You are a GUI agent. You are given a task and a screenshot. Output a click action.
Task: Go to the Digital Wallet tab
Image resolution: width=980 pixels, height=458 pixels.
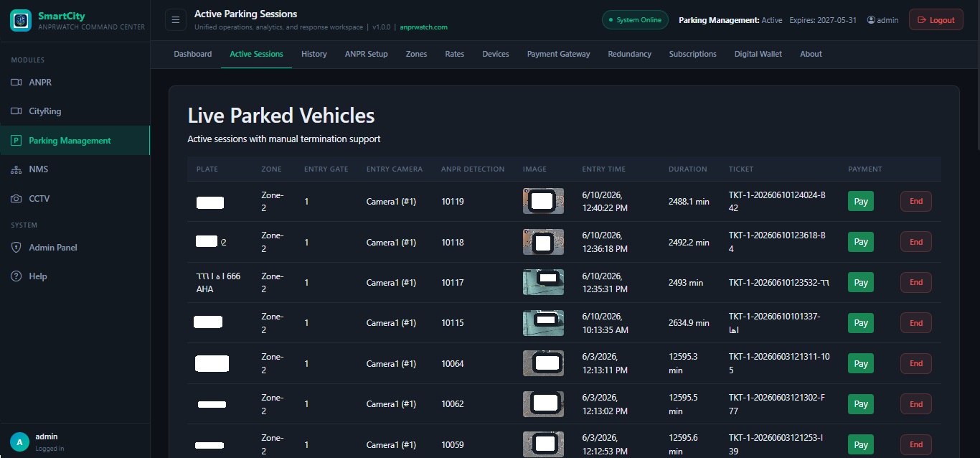[x=758, y=54]
